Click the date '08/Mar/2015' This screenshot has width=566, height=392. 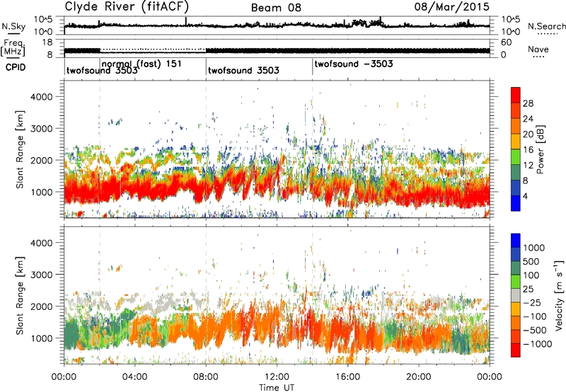[451, 7]
